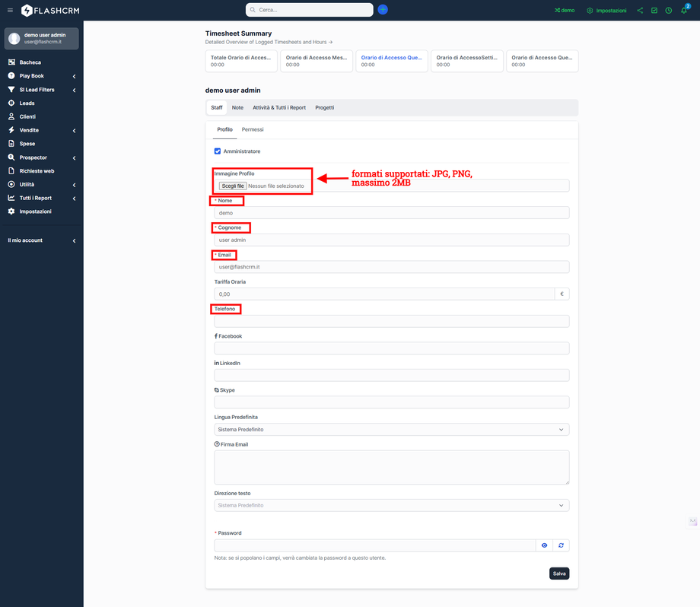
Task: Click the Nome input field
Action: tap(392, 213)
